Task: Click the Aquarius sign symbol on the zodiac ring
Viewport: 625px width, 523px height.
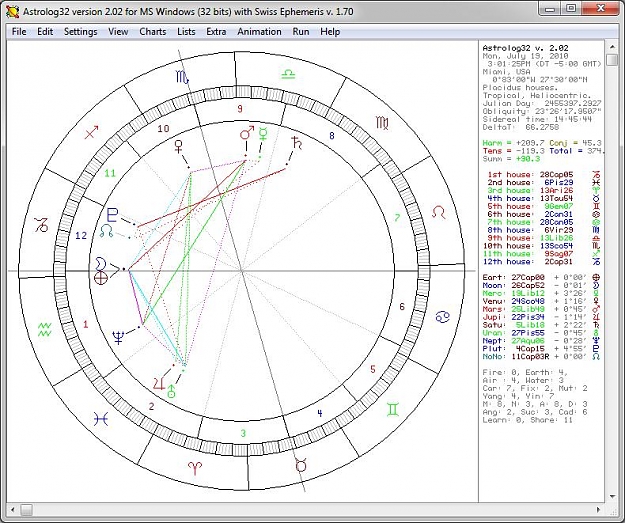Action: click(x=45, y=329)
